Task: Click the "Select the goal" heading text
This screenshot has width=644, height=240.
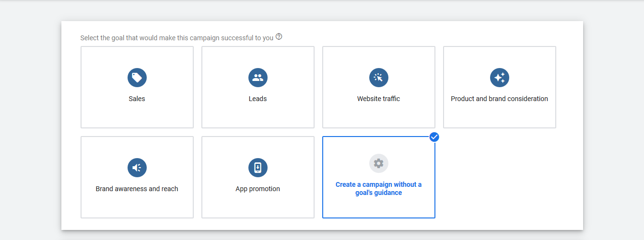Action: point(176,38)
